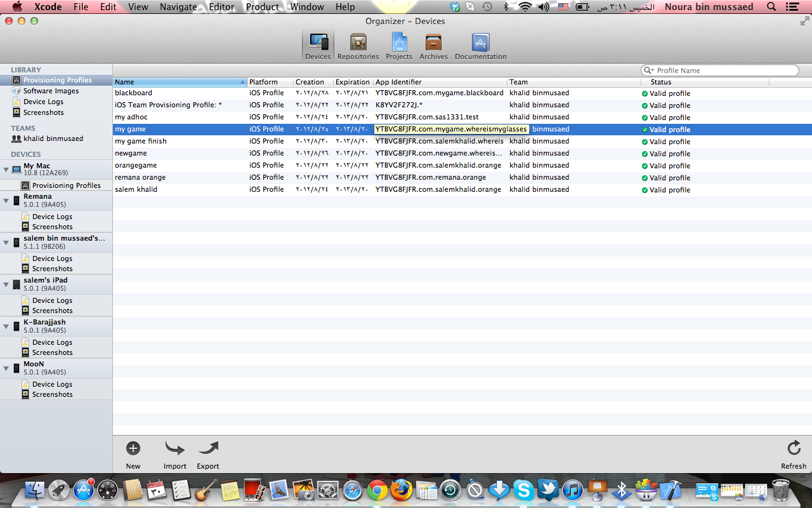Open Device Logs under salem's iPad
The height and width of the screenshot is (508, 812).
[x=52, y=300]
